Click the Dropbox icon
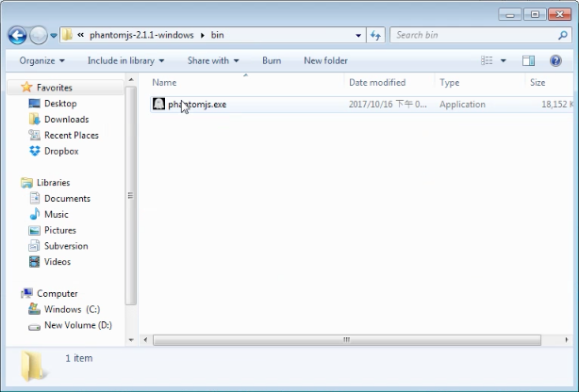This screenshot has height=392, width=579. tap(34, 151)
